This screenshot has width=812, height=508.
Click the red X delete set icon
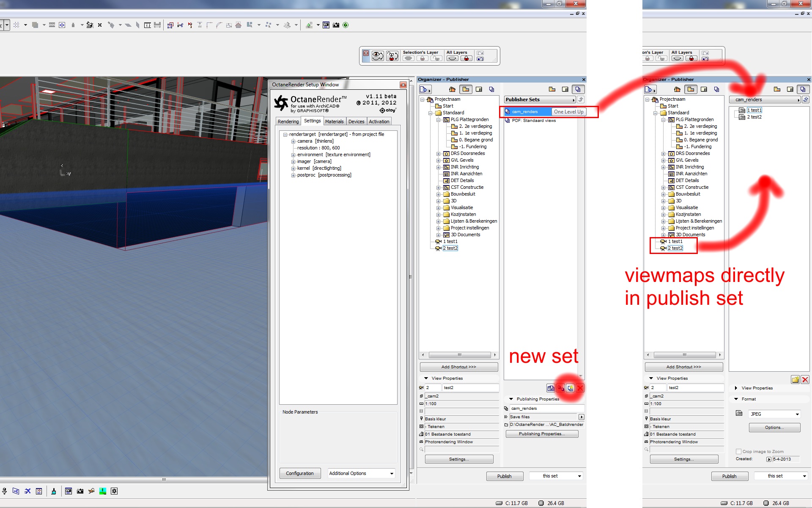click(x=580, y=388)
